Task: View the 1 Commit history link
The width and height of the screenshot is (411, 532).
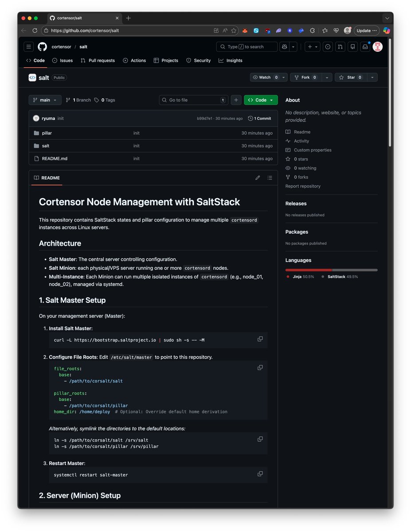Action: [260, 118]
